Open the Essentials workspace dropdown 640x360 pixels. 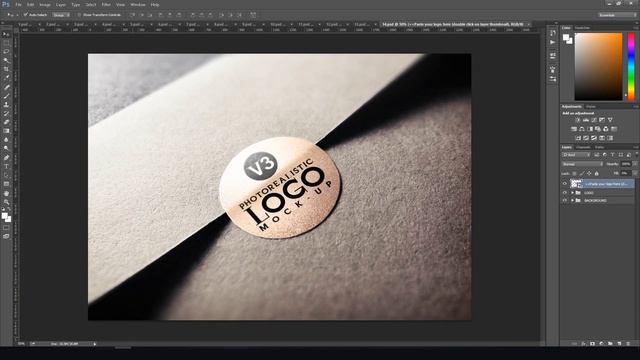[616, 15]
